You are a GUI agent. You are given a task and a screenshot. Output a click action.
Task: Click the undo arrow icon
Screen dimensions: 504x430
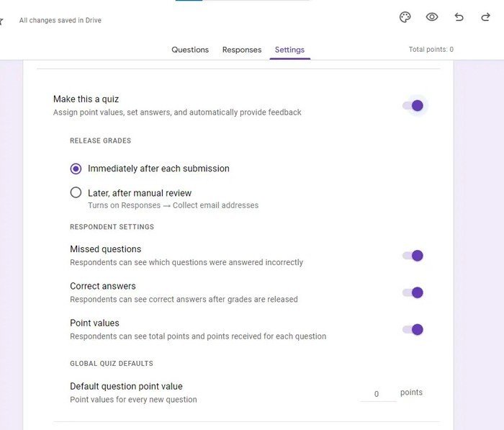pyautogui.click(x=459, y=17)
